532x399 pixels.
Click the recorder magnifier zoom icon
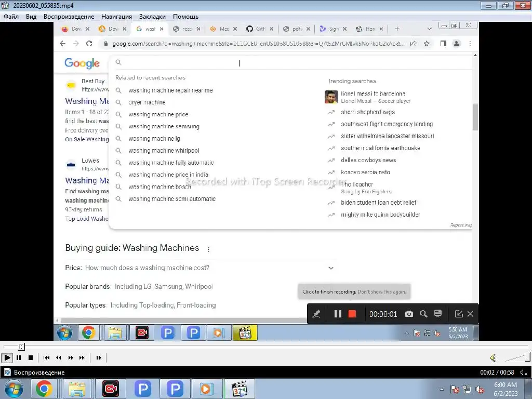(423, 314)
